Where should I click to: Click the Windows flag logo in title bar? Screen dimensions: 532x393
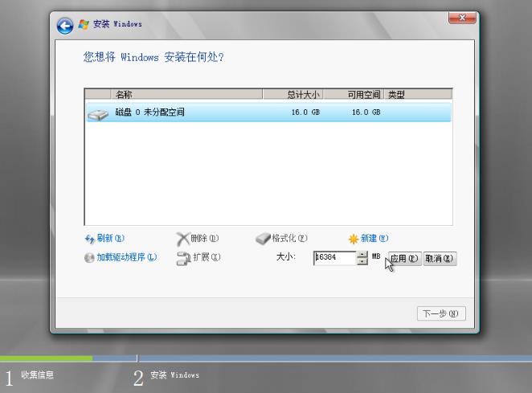(82, 24)
